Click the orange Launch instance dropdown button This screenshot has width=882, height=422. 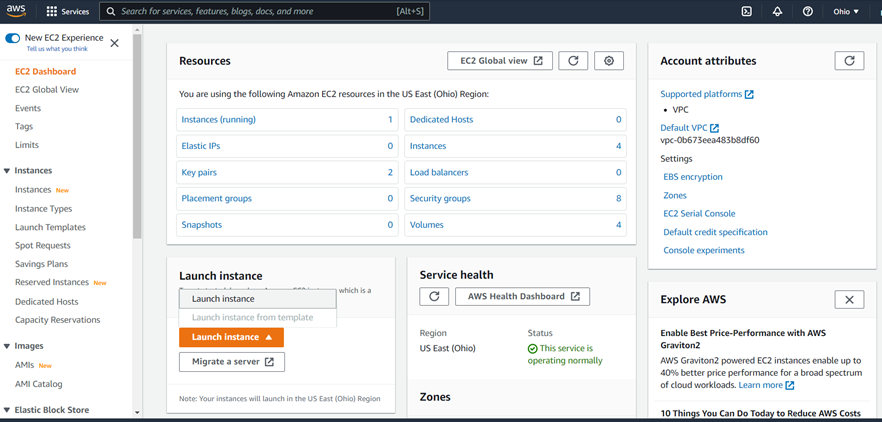point(231,337)
